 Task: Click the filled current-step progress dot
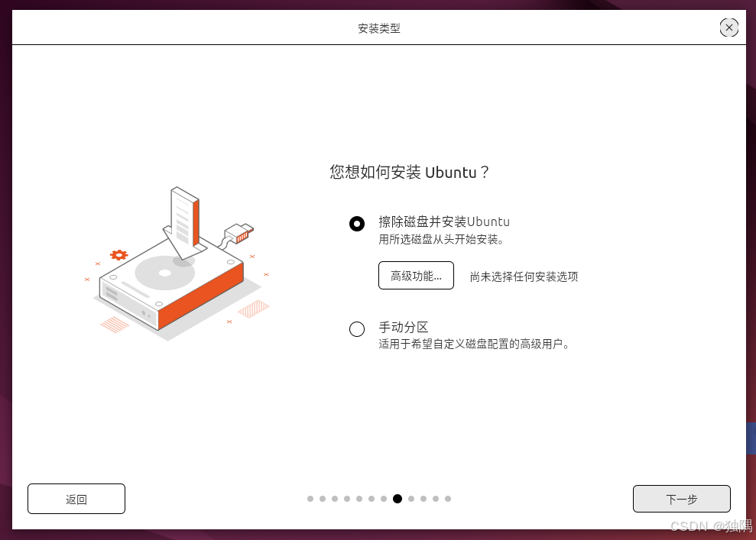point(397,499)
